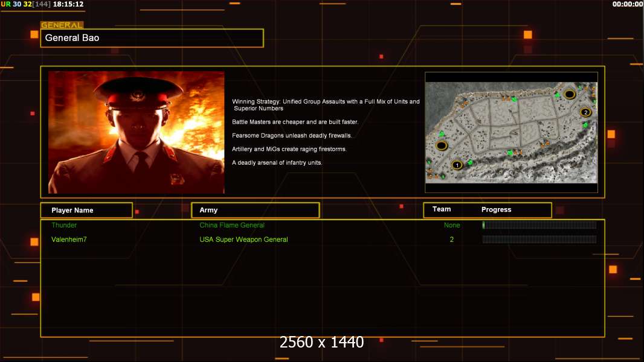Click the 18:15:12 clock overlay
This screenshot has width=644, height=362.
click(x=68, y=4)
